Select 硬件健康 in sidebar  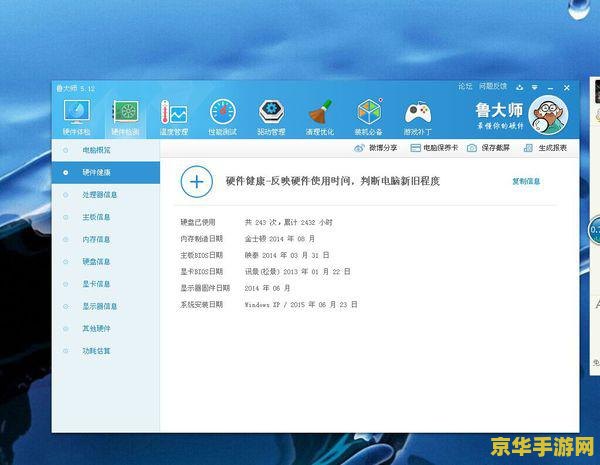tap(106, 173)
